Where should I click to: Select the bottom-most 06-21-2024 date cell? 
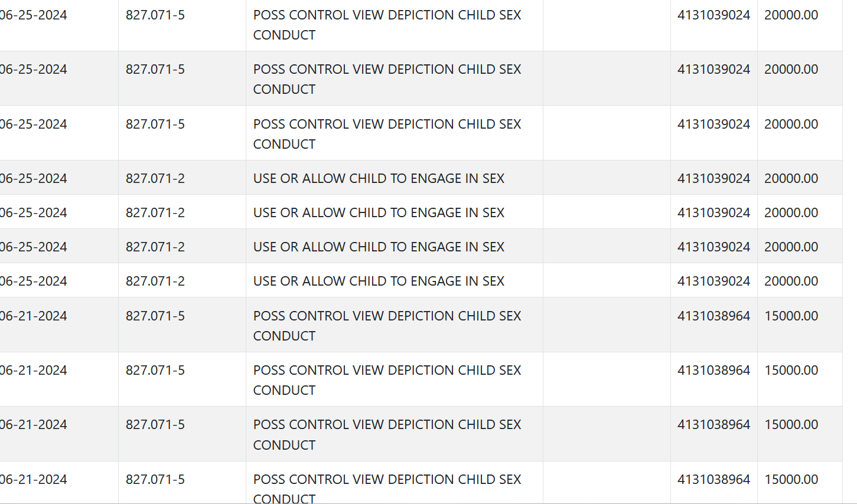pyautogui.click(x=33, y=479)
